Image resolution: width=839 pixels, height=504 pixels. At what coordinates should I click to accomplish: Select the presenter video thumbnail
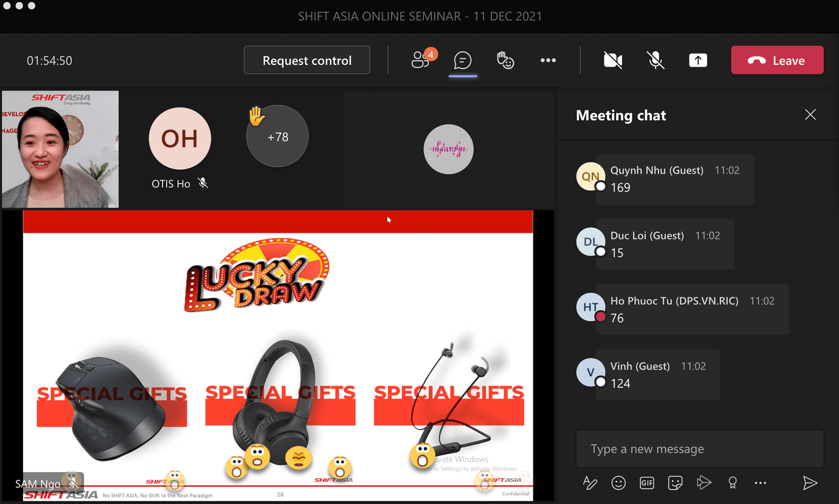pyautogui.click(x=60, y=149)
